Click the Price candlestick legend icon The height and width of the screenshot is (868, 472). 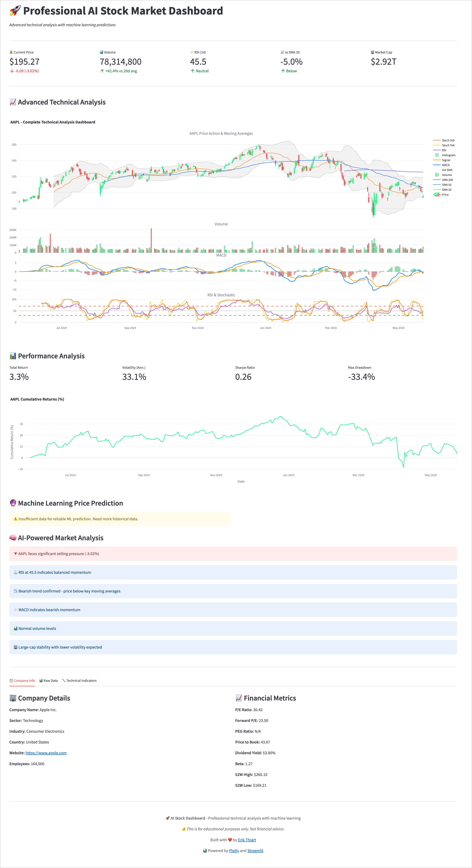tap(437, 194)
